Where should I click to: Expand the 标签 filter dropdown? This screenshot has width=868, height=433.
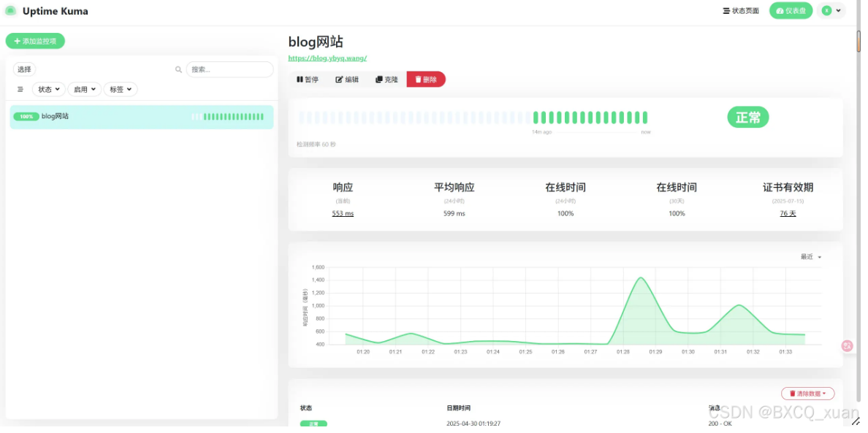click(x=121, y=89)
